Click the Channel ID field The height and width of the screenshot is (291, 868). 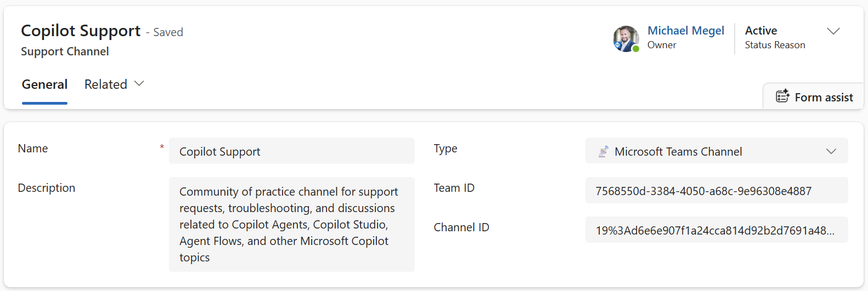pyautogui.click(x=716, y=230)
